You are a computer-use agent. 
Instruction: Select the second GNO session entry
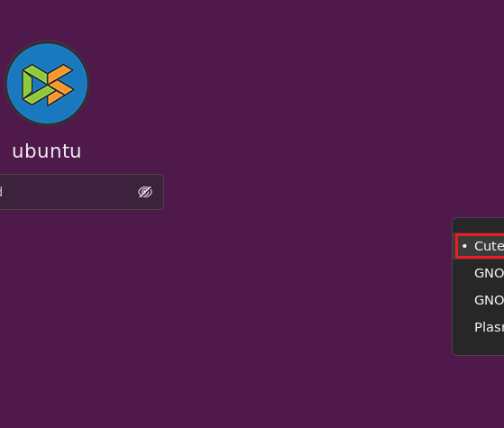point(480,300)
